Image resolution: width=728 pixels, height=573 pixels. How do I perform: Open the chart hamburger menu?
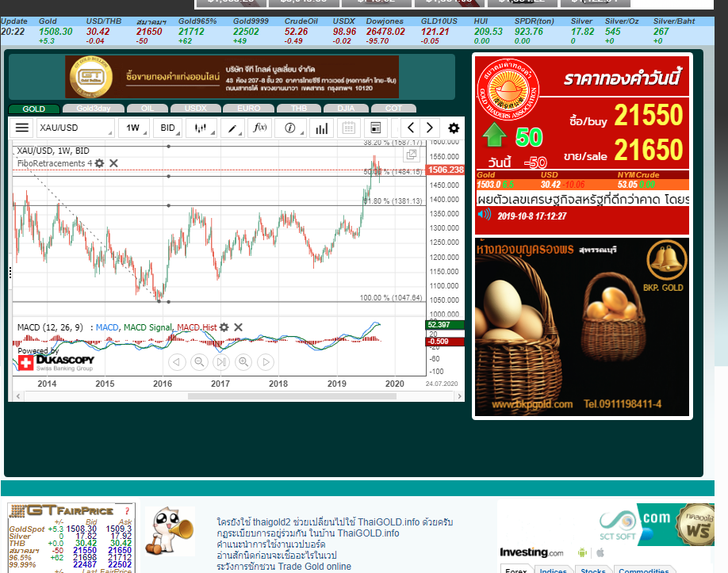tap(22, 128)
